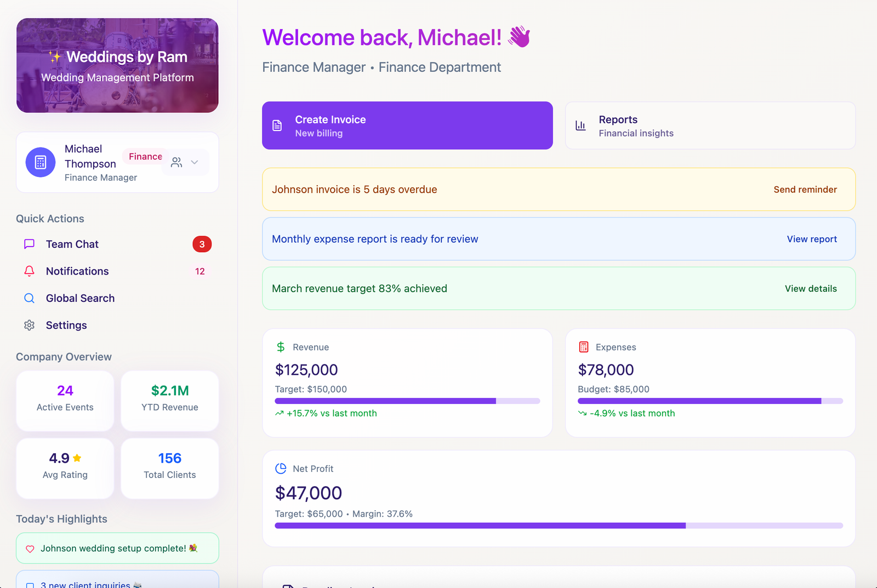Click the red Expenses calculator icon
877x588 pixels.
point(584,347)
